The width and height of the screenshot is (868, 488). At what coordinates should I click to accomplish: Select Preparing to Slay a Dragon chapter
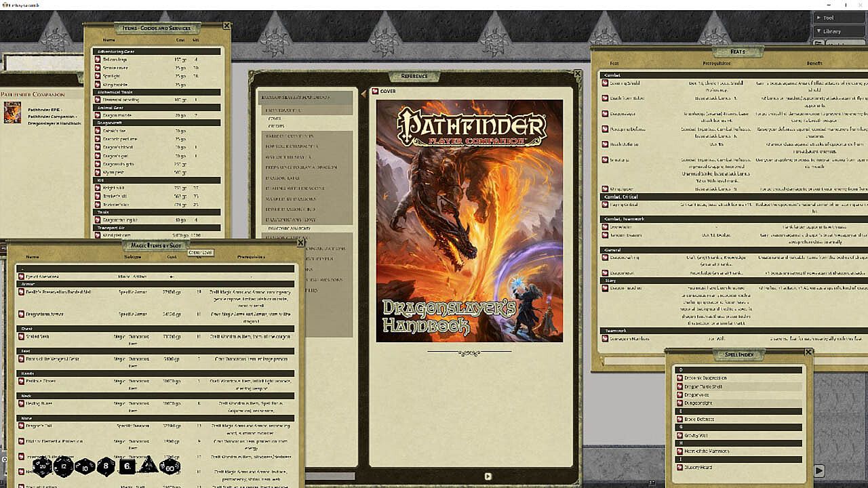300,167
